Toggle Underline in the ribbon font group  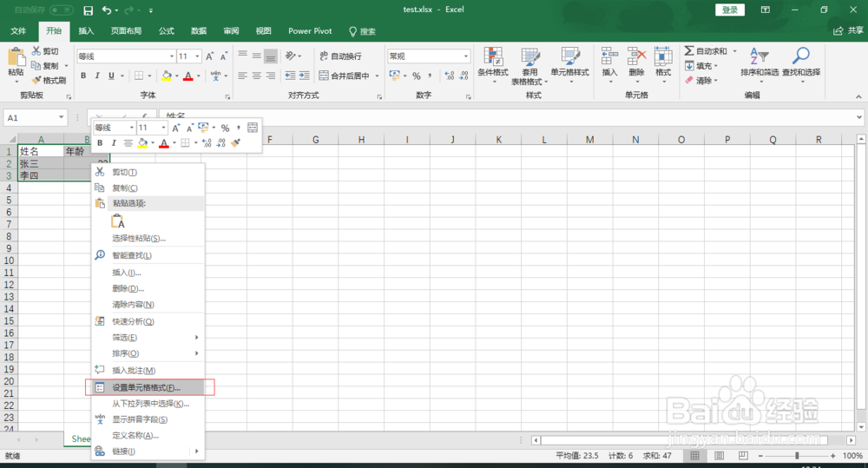(111, 76)
